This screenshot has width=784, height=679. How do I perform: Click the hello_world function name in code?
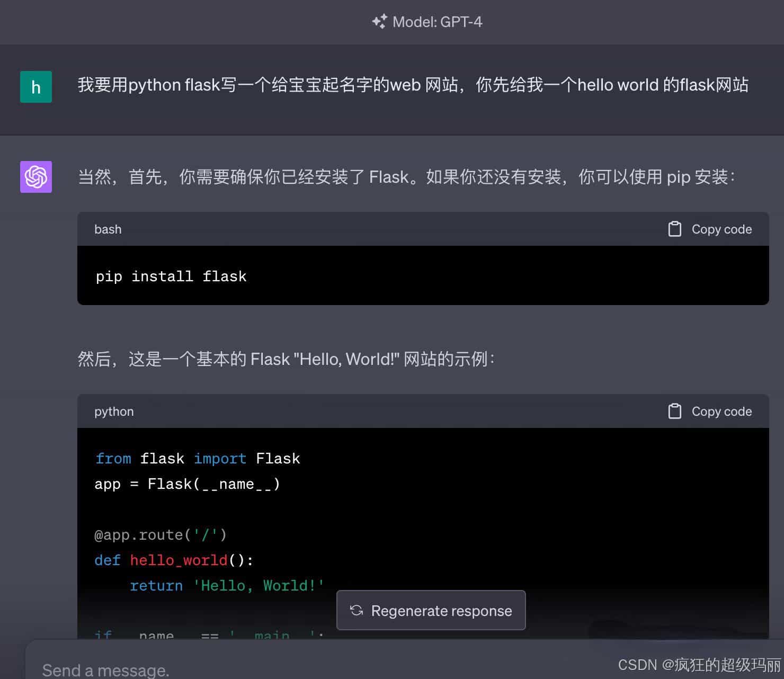coord(179,560)
